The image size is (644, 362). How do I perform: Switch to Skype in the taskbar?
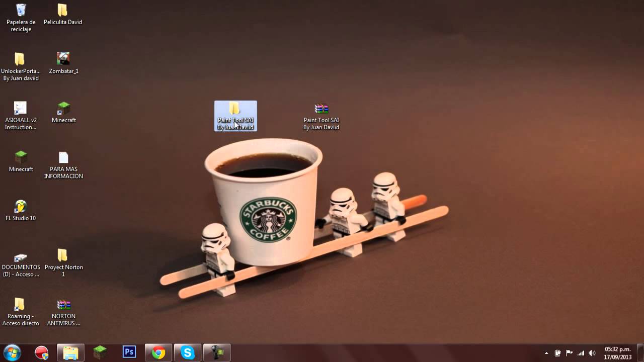click(x=188, y=353)
